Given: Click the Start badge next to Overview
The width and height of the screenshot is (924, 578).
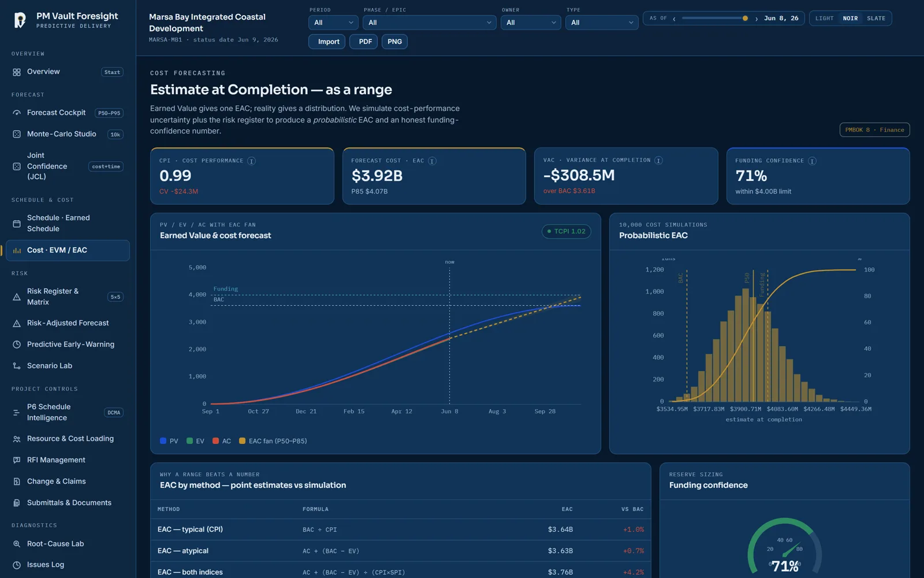Looking at the screenshot, I should [x=112, y=72].
